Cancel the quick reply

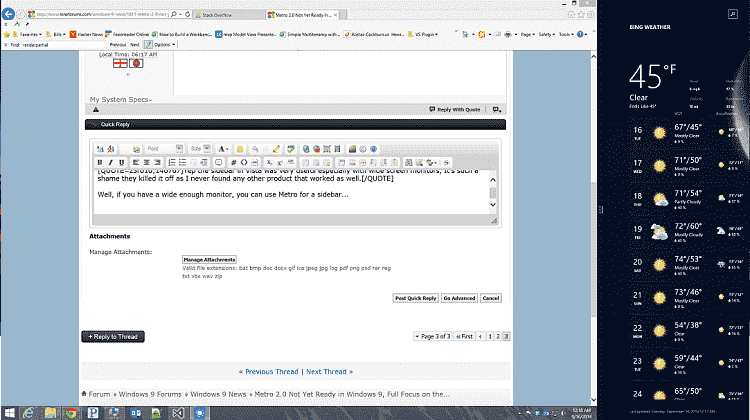(x=491, y=298)
